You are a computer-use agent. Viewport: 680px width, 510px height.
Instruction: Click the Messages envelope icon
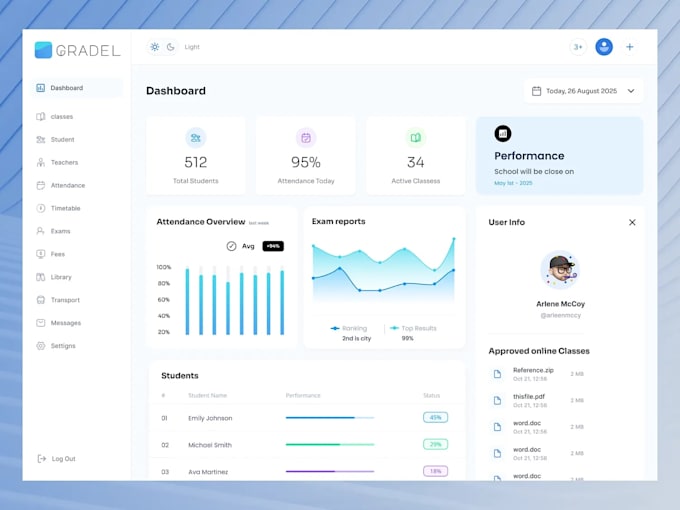click(x=40, y=323)
